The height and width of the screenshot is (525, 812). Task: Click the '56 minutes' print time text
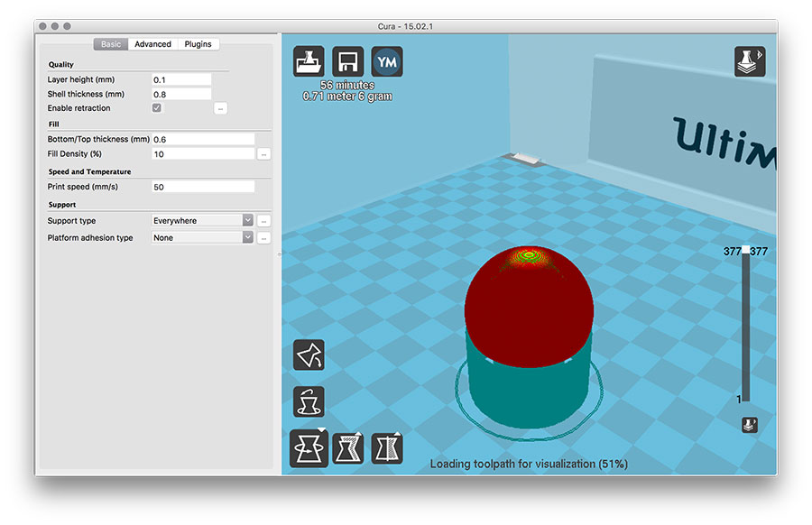point(347,85)
